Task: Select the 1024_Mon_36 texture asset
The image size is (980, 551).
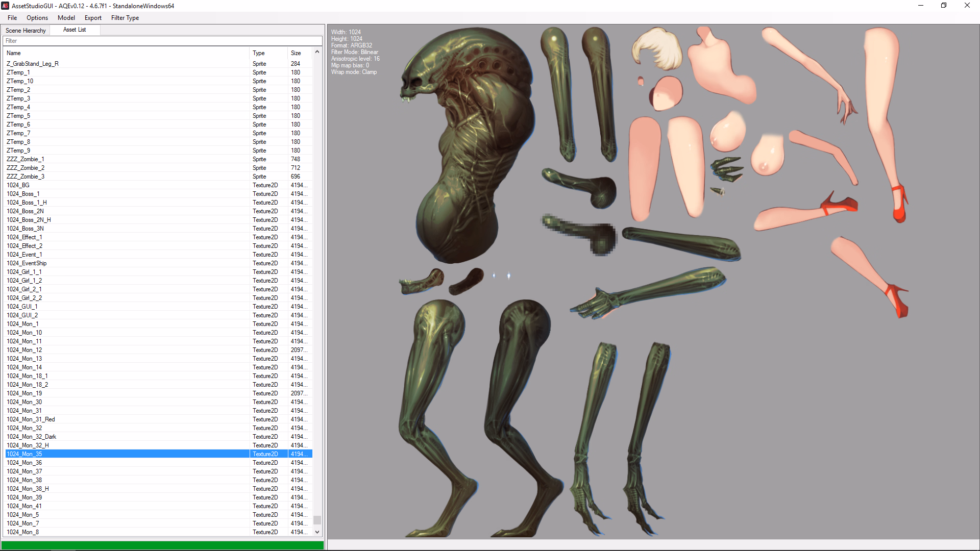Action: [24, 463]
